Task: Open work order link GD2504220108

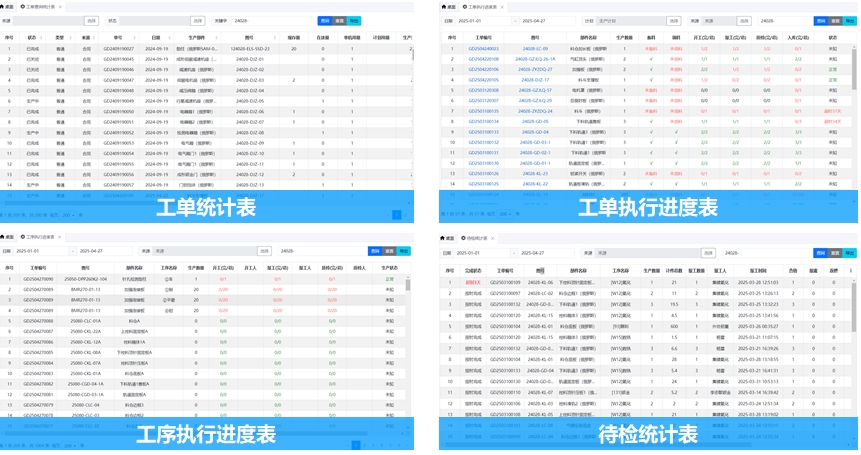Action: [x=483, y=59]
